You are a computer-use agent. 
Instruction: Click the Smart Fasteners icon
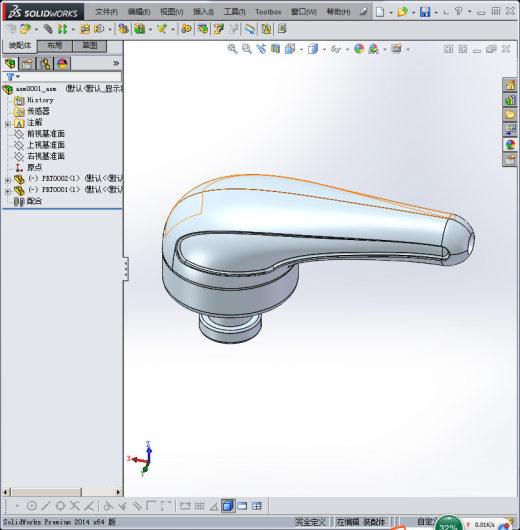85,29
